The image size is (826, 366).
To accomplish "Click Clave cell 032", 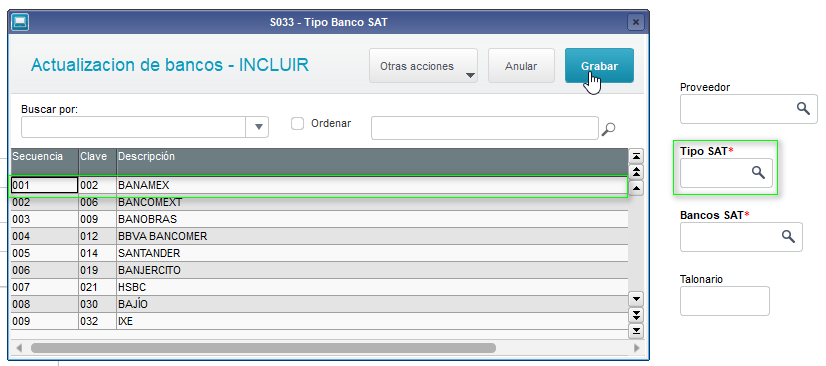I will 97,321.
